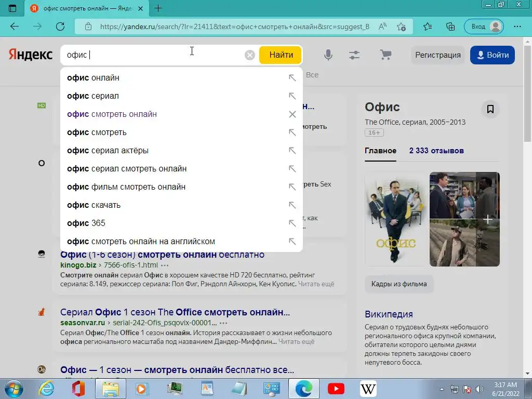Image resolution: width=532 pixels, height=399 pixels.
Task: Click the Yandex search input field
Action: [x=153, y=55]
